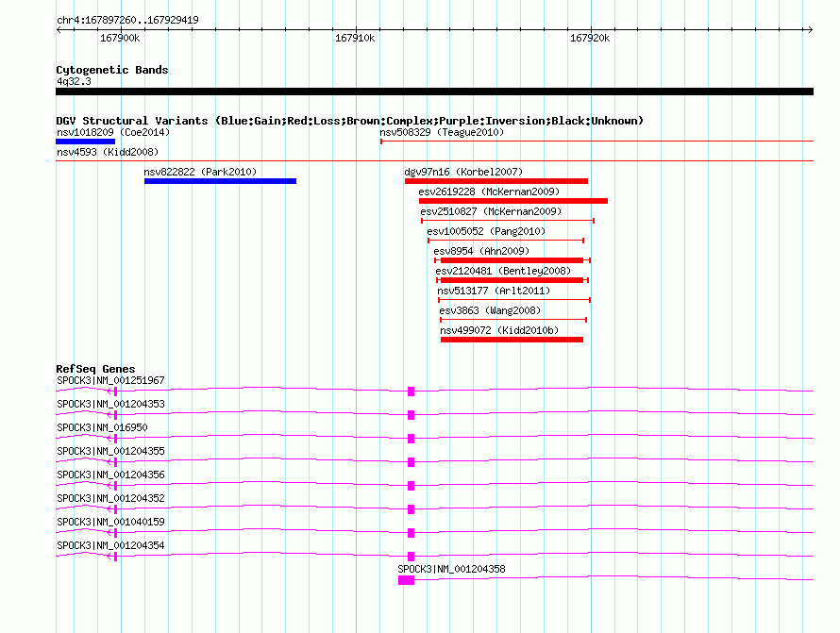Screen dimensions: 840x633
Task: Click the nsv499072 (Kidd2010b) label
Action: [499, 330]
